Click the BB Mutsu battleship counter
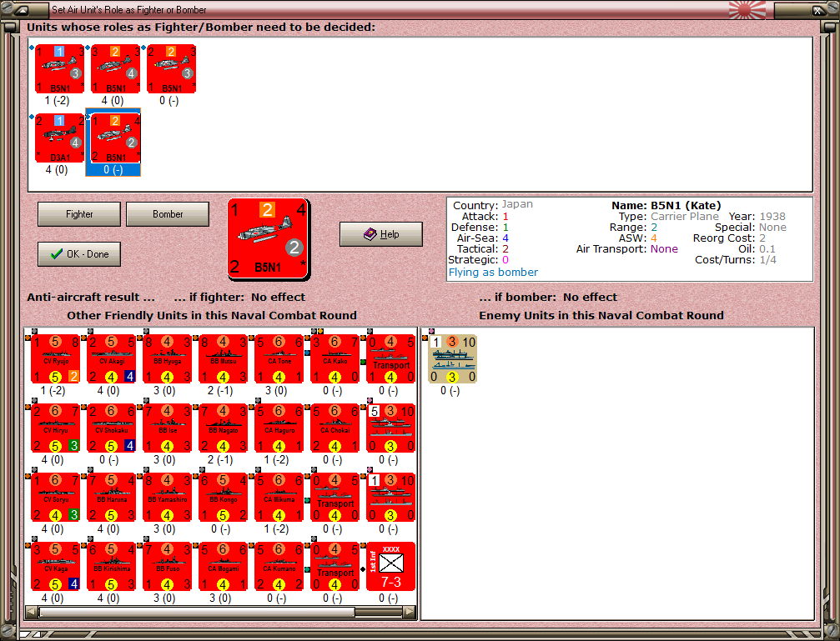The height and width of the screenshot is (641, 840). pos(224,358)
